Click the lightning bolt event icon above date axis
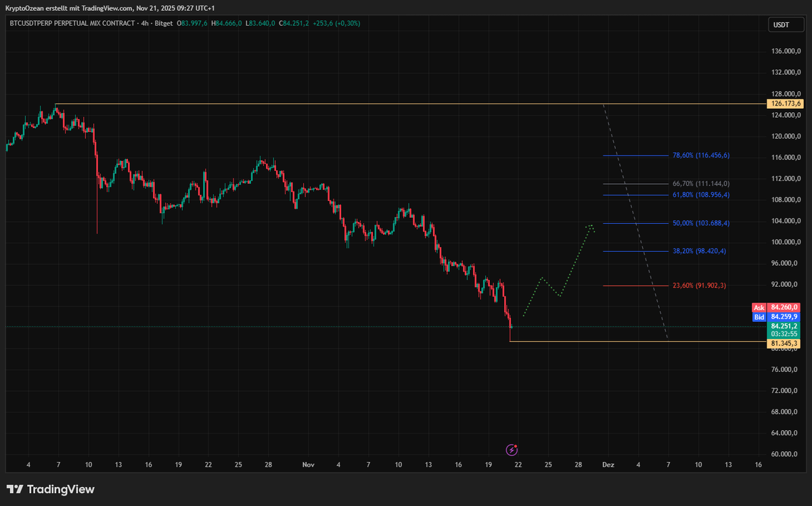812x506 pixels. [x=512, y=449]
